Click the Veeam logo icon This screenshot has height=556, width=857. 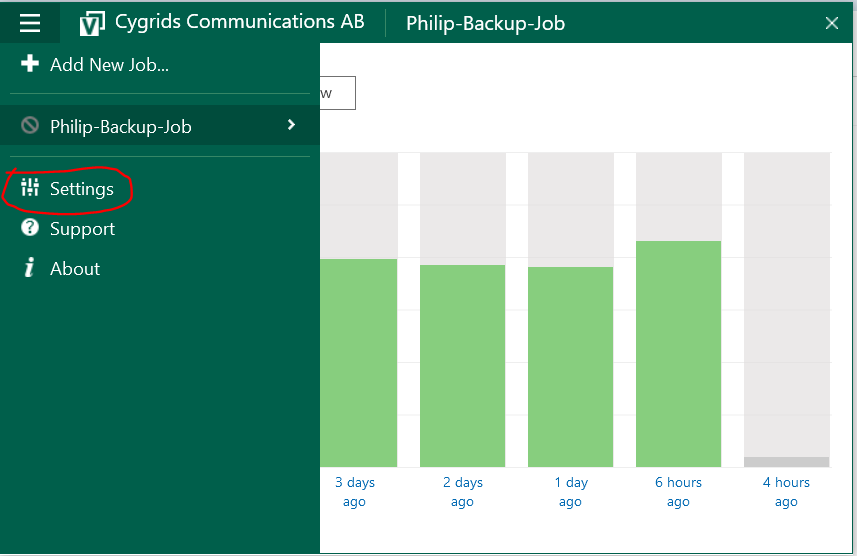point(92,23)
